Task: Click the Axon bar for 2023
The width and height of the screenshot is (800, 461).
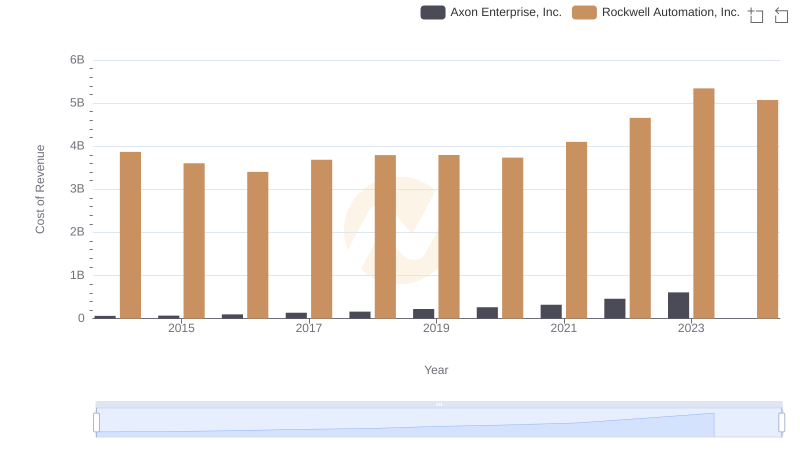Action: (678, 305)
